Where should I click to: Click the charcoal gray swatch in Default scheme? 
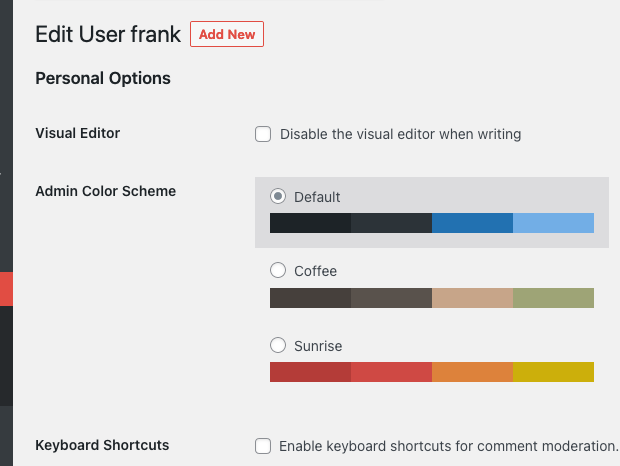(x=391, y=223)
